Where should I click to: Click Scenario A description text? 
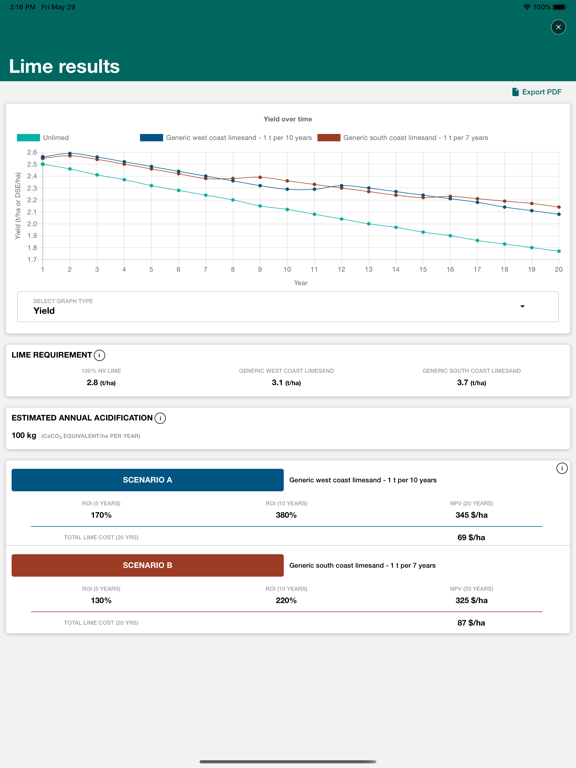point(363,480)
